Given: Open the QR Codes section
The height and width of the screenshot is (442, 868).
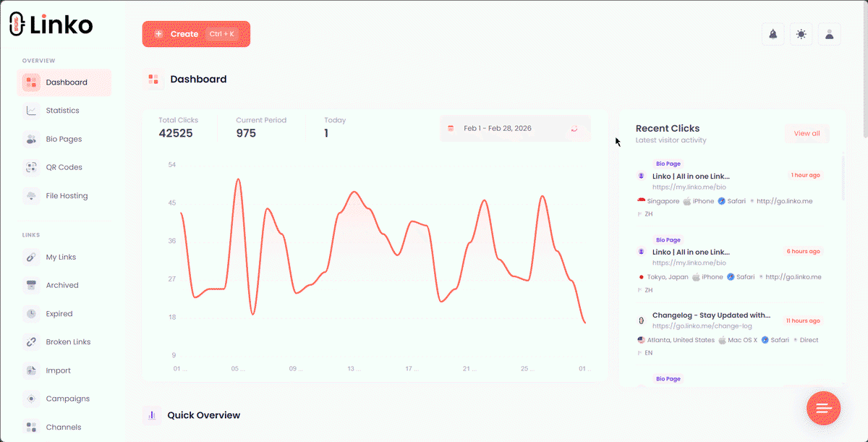Looking at the screenshot, I should click(32, 167).
